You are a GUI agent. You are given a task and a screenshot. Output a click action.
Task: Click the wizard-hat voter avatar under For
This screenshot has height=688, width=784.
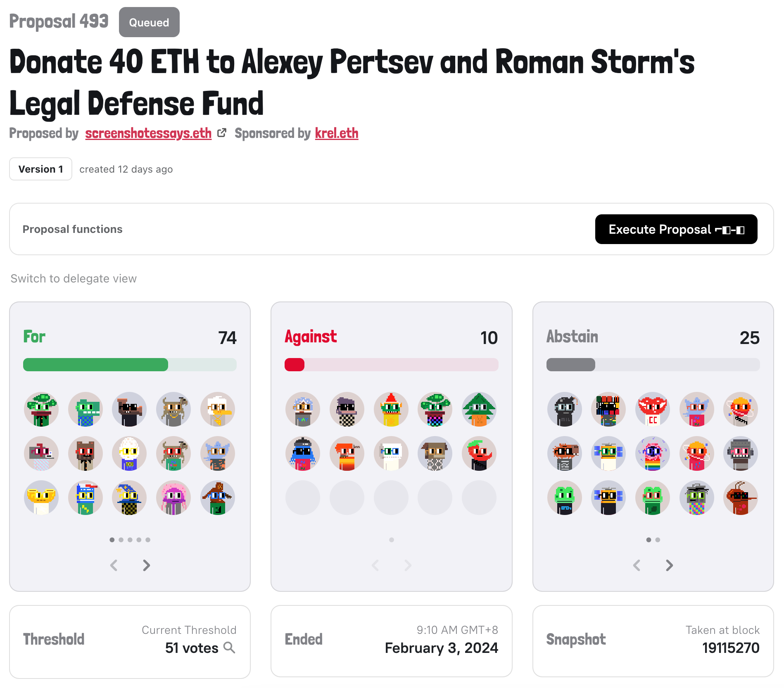point(130,498)
